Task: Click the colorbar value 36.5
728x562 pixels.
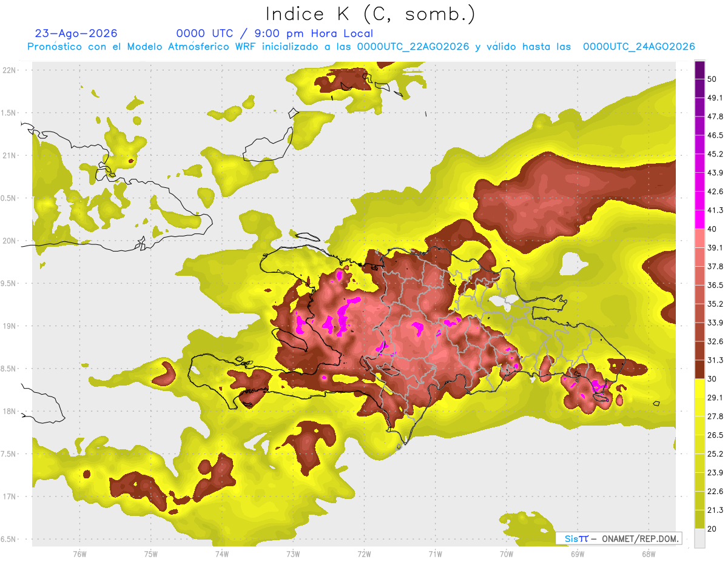Action: [715, 285]
